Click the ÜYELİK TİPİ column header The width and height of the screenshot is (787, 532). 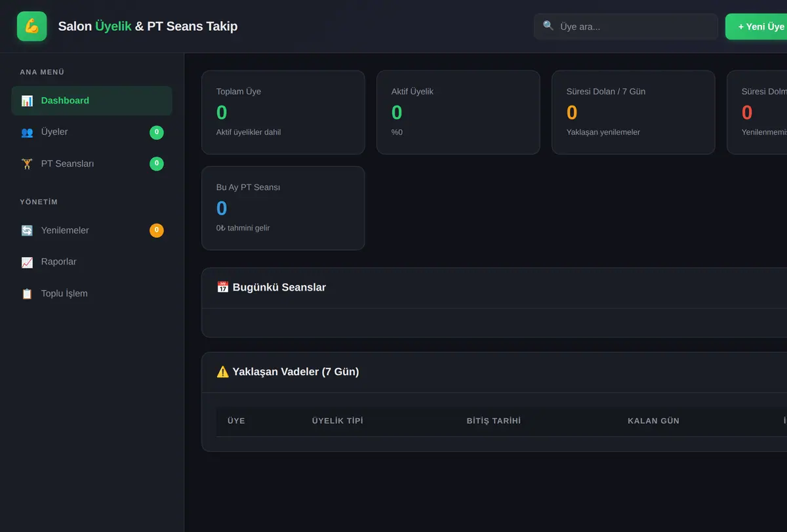[338, 420]
